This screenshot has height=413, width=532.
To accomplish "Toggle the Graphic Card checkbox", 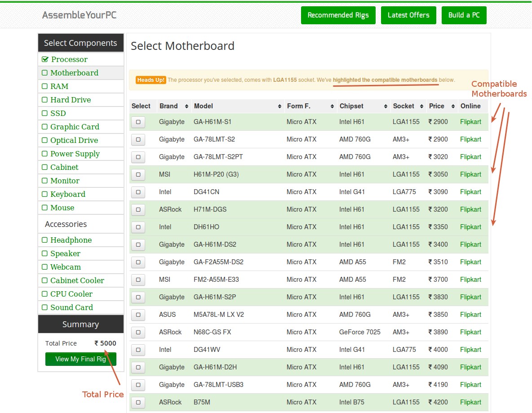I will [45, 126].
